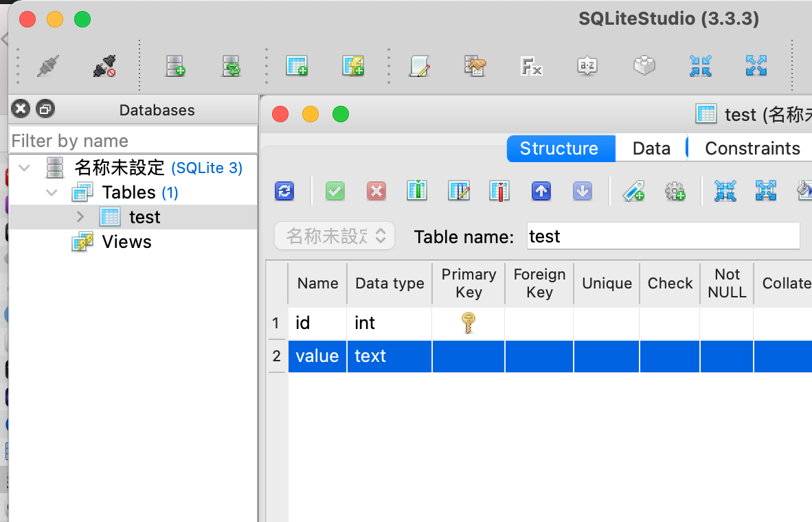Switch to the Constraints tab

tap(752, 148)
